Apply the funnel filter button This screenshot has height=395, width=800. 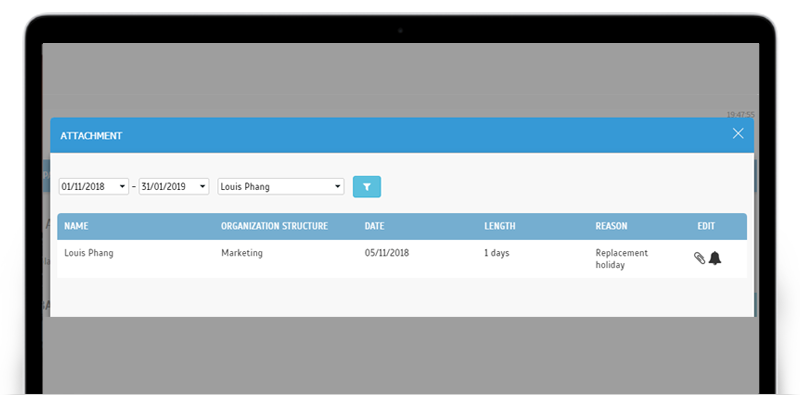pos(367,187)
